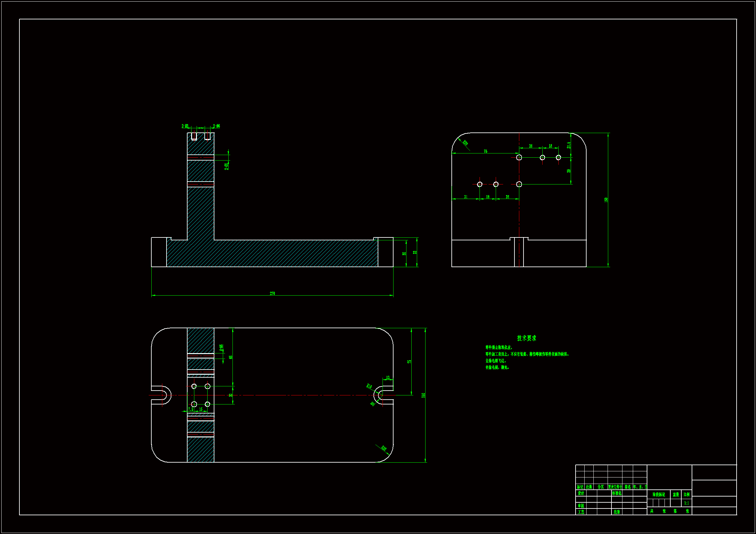Click the 更改文件号 column header
This screenshot has height=534, width=756.
click(x=615, y=487)
